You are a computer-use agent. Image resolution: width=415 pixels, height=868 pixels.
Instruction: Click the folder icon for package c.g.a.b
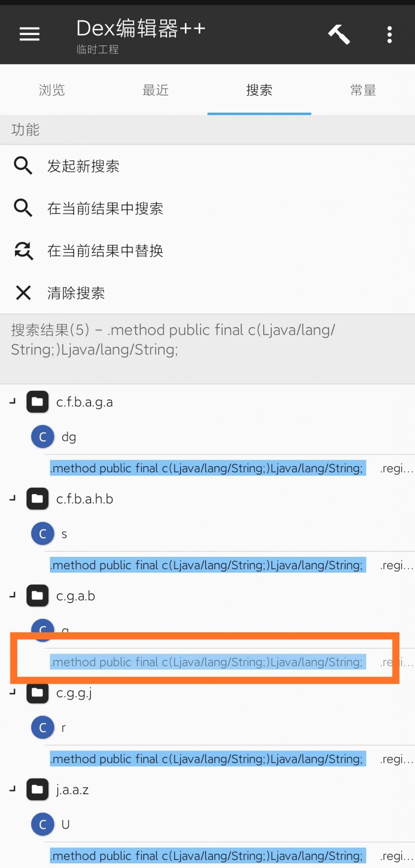(x=37, y=595)
